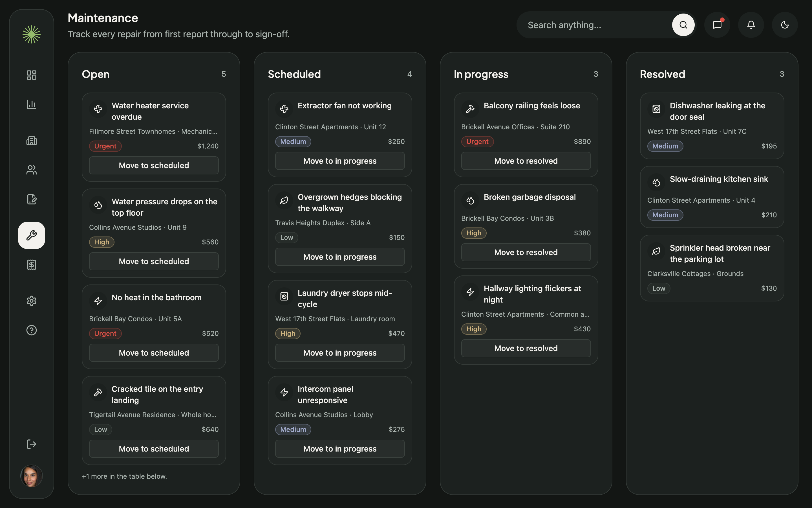Click the Low badge on Sprinkler head card
Image resolution: width=812 pixels, height=508 pixels.
click(659, 288)
